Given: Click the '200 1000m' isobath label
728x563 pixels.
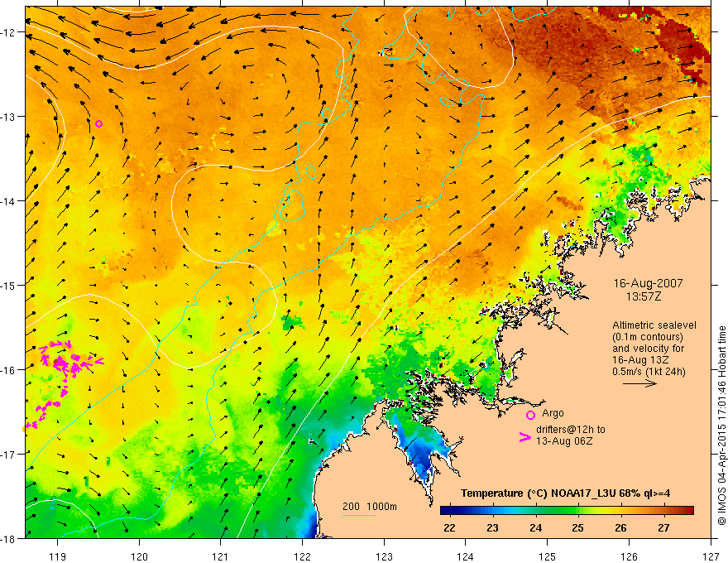Looking at the screenshot, I should 370,507.
